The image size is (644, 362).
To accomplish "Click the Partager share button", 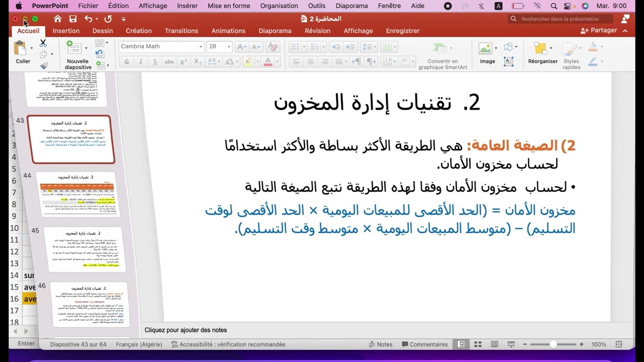I will tap(599, 30).
